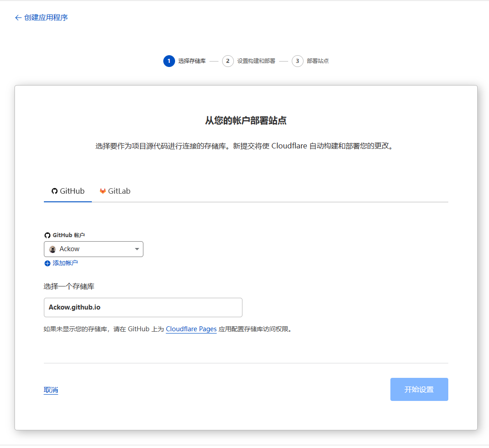Image resolution: width=489 pixels, height=448 pixels.
Task: Click 添加帐户 link
Action: (x=65, y=263)
